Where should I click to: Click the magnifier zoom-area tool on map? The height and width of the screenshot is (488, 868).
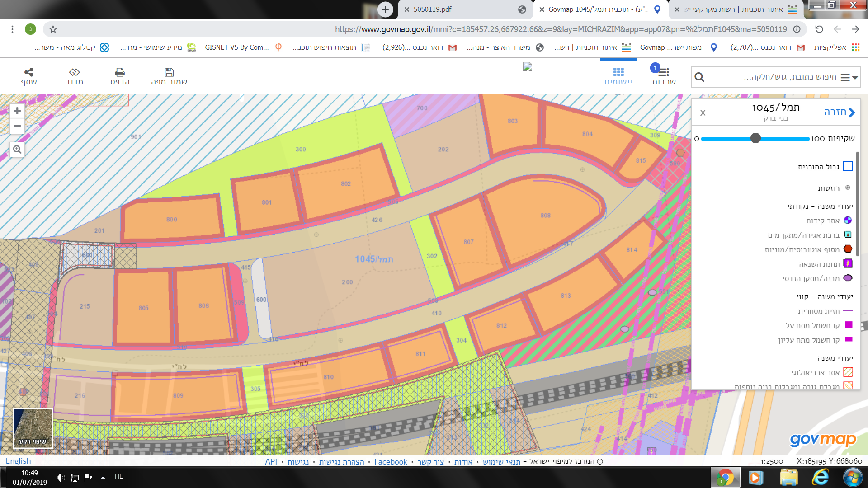pyautogui.click(x=17, y=150)
